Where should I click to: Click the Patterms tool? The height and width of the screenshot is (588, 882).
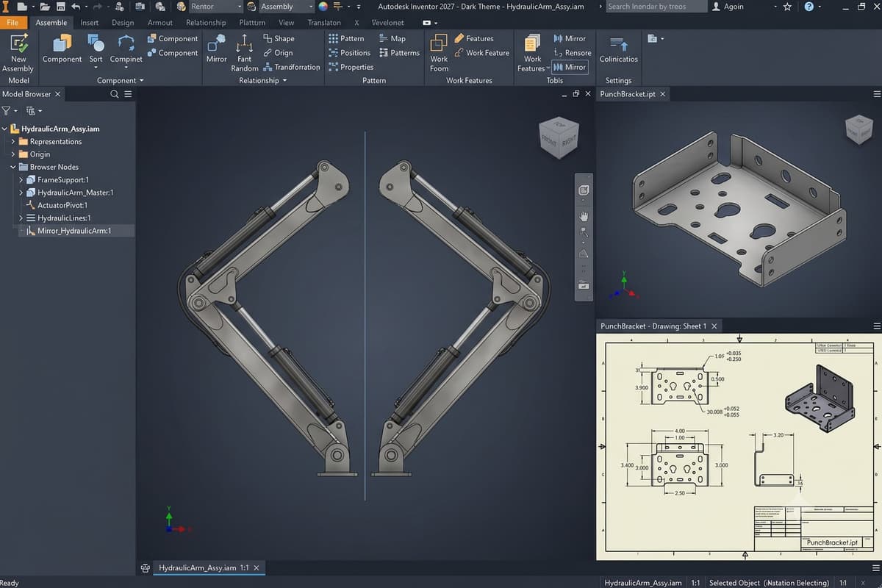(399, 53)
